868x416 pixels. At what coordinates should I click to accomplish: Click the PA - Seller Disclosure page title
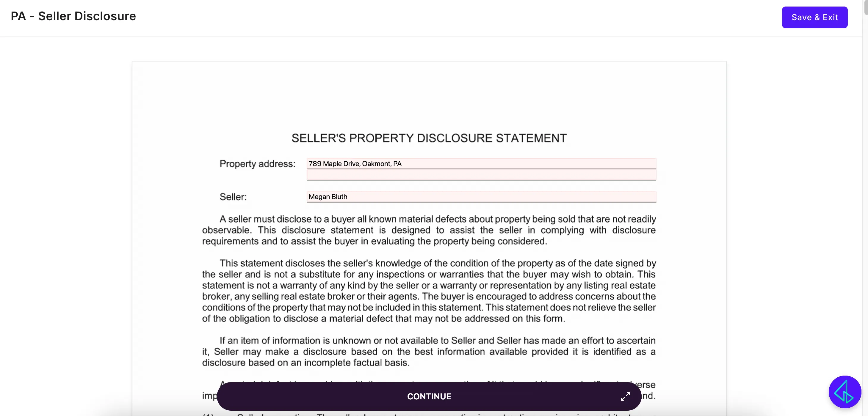pyautogui.click(x=73, y=16)
